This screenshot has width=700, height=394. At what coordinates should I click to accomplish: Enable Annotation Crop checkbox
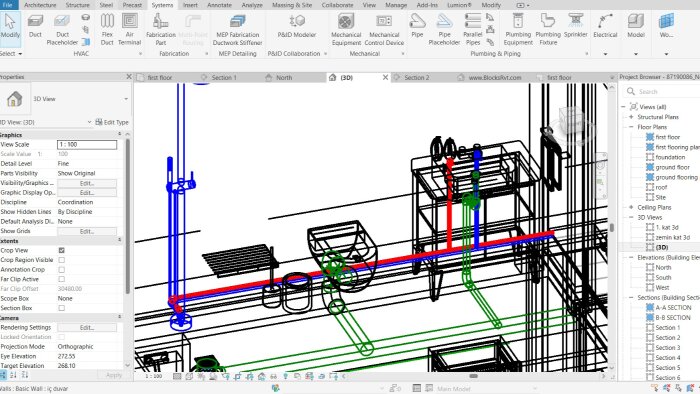(x=62, y=270)
